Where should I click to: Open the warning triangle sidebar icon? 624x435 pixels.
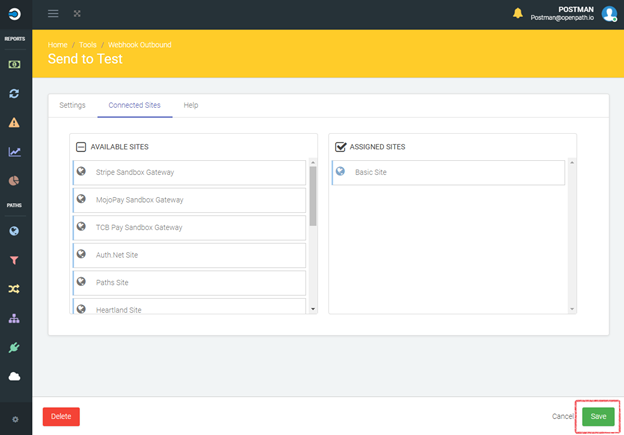pyautogui.click(x=14, y=123)
